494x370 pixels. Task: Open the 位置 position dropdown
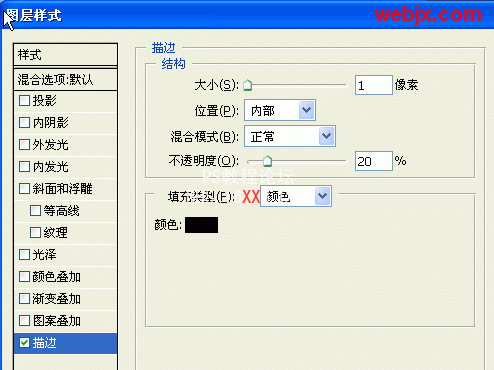point(280,110)
